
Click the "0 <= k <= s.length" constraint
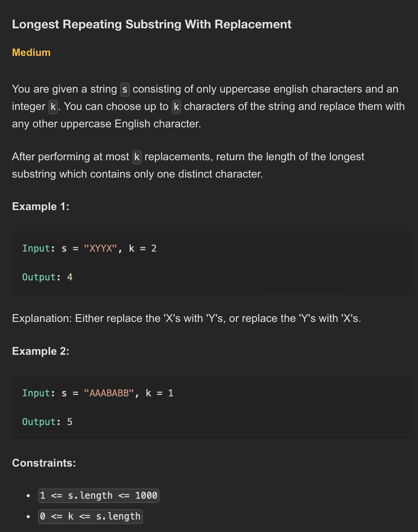[x=90, y=517]
